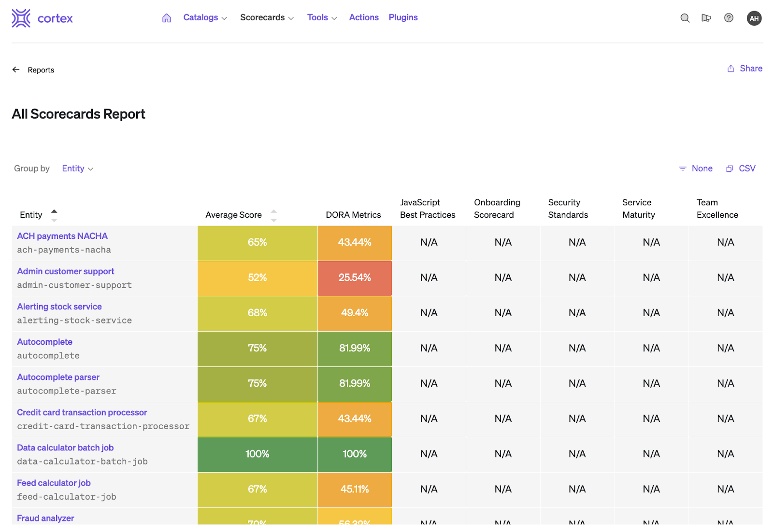Sort by the Average Score column arrows

point(273,215)
